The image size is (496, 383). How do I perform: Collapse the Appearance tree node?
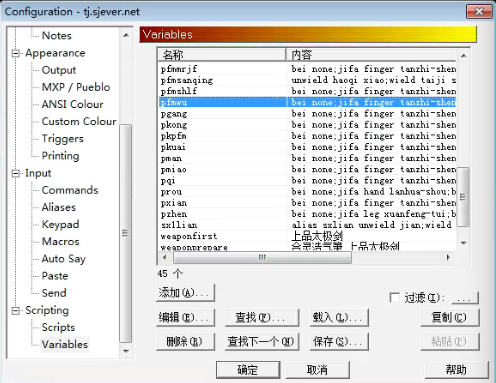16,53
